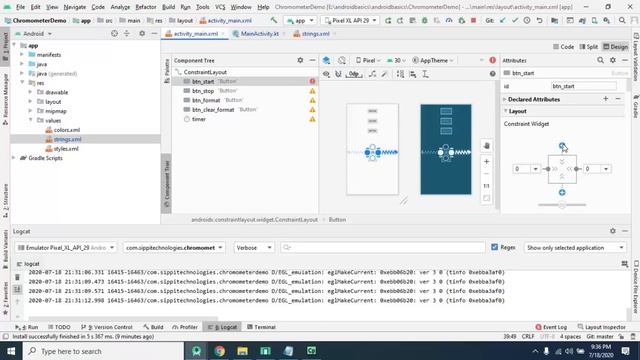Click the Windows Start button
640x360 pixels.
pos(11,351)
